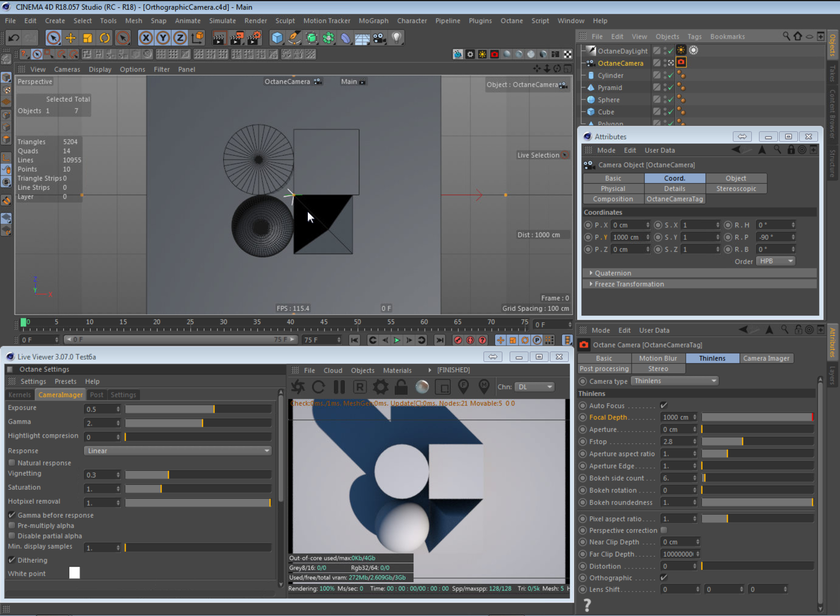Screen dimensions: 840x616
Task: Open the Live Viewer settings gear icon
Action: click(380, 387)
